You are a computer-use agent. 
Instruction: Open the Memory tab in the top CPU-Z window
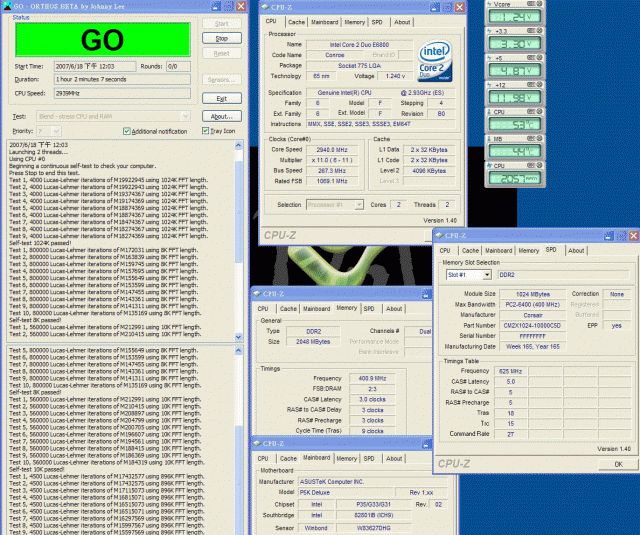354,22
